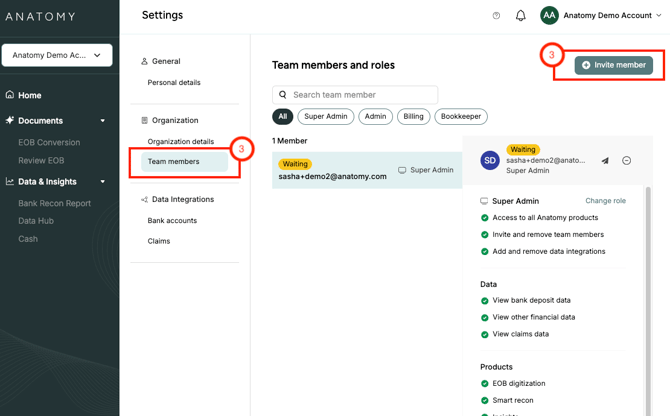This screenshot has width=670, height=416.
Task: Click the help question mark icon
Action: pyautogui.click(x=496, y=16)
